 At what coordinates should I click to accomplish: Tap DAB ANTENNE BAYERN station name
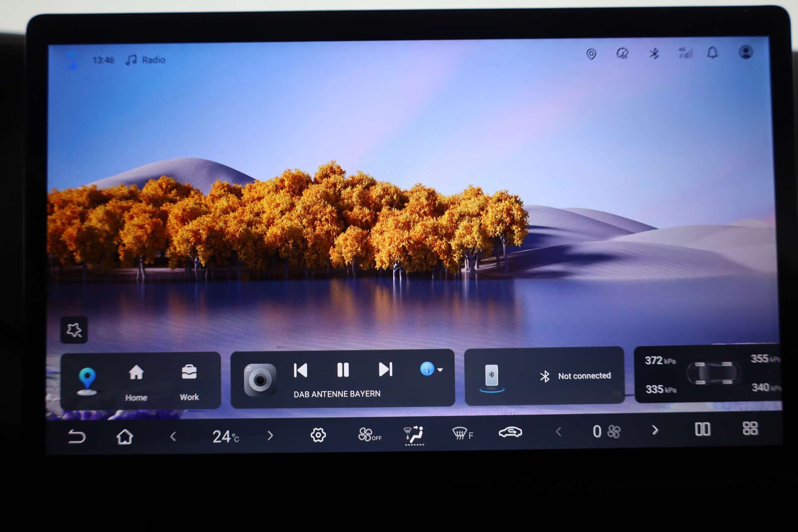click(x=337, y=394)
